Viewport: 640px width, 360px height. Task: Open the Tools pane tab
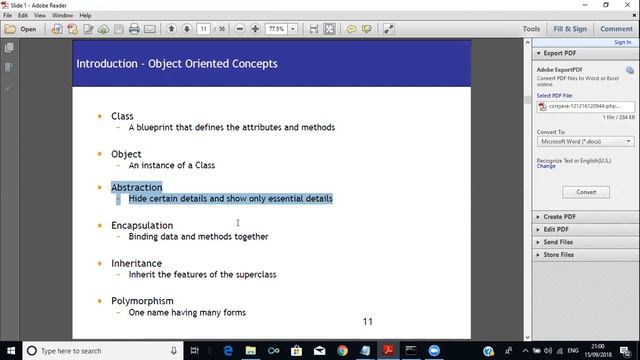531,29
